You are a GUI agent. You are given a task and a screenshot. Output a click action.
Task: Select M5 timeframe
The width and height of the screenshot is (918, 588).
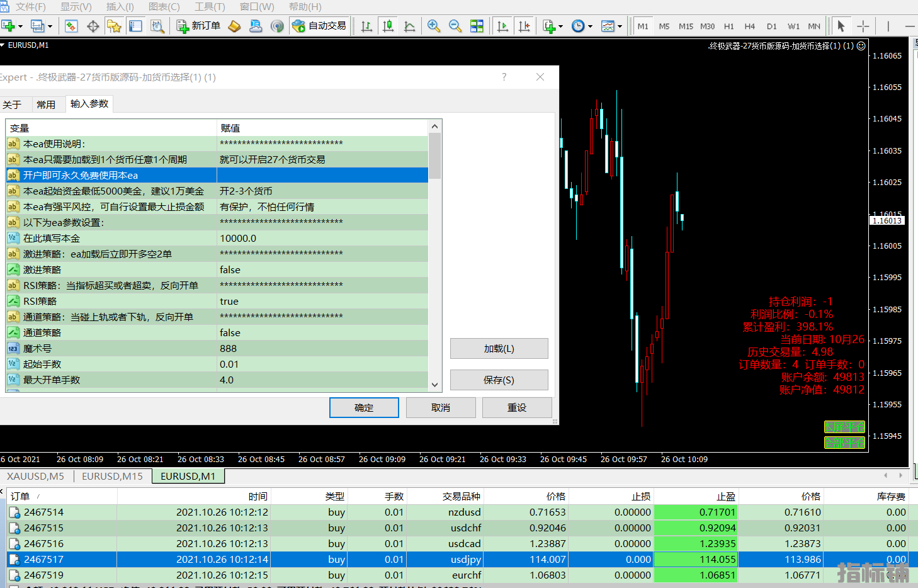click(x=664, y=26)
